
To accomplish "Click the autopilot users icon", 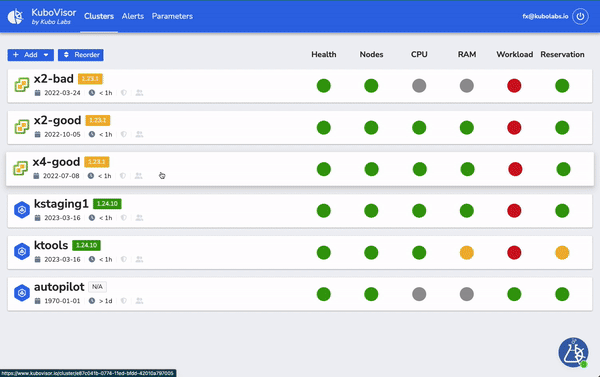I will point(139,301).
